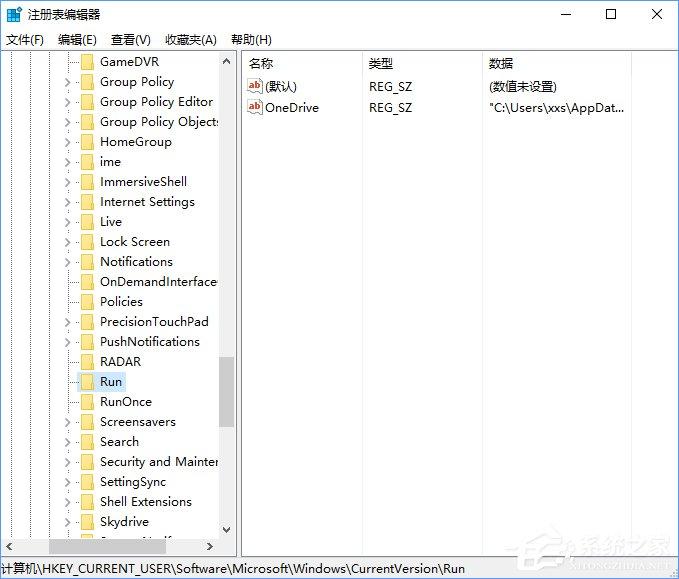Click the Group Policy Editor folder icon
This screenshot has height=579, width=679.
pos(87,102)
